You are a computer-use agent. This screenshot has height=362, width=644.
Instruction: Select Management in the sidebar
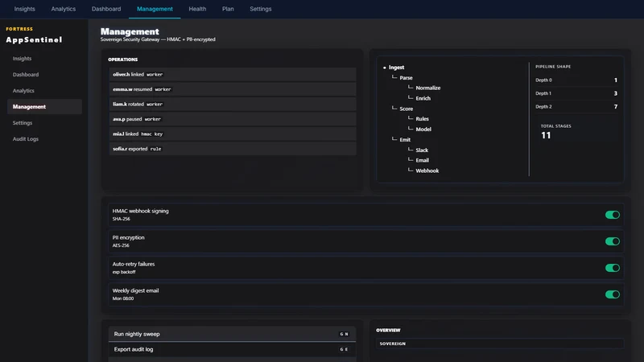point(44,107)
